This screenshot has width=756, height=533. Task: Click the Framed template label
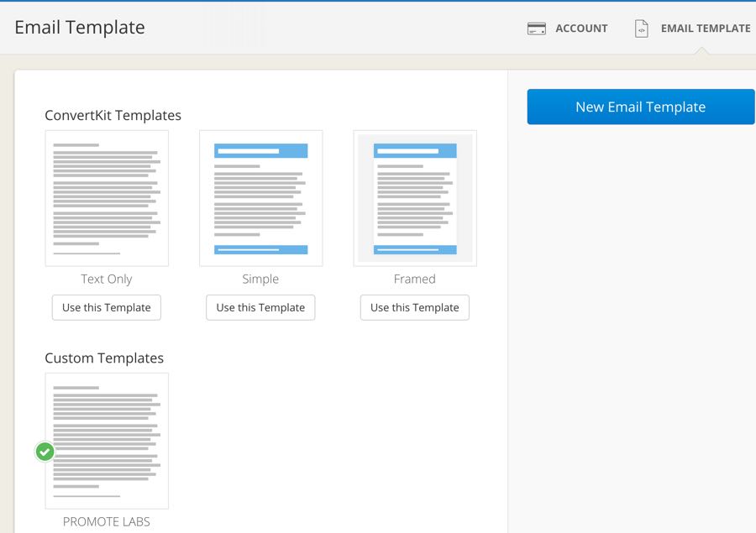point(415,279)
